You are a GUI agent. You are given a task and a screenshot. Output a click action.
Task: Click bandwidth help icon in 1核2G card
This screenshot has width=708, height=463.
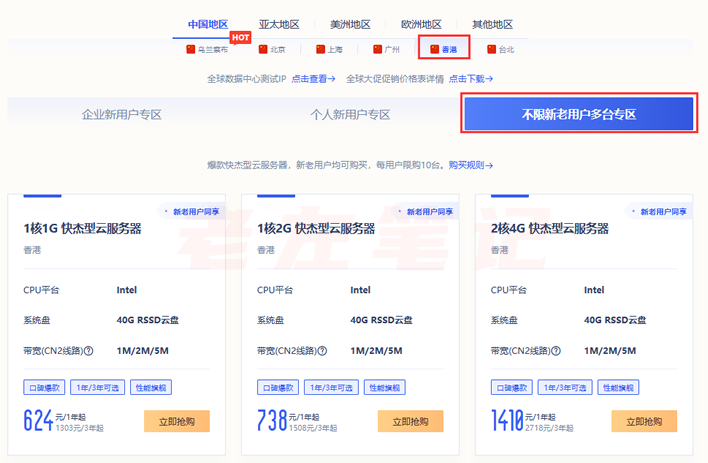(x=322, y=351)
